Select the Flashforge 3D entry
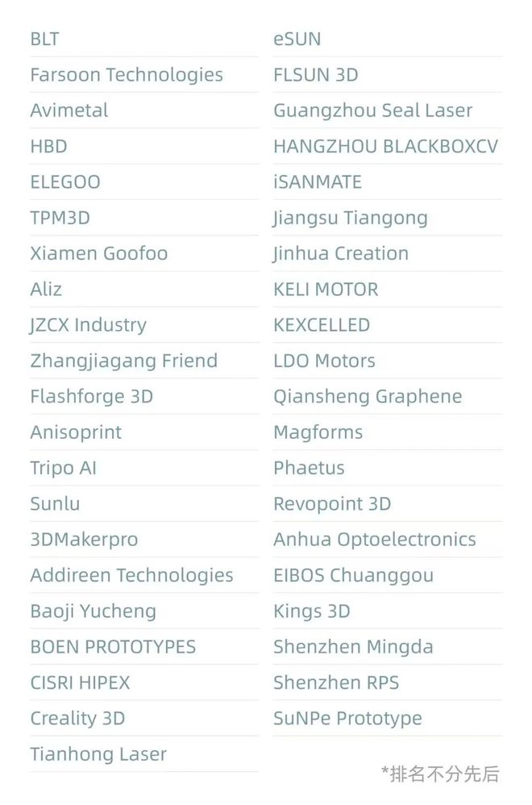Viewport: 532px width, 805px height. click(x=91, y=397)
